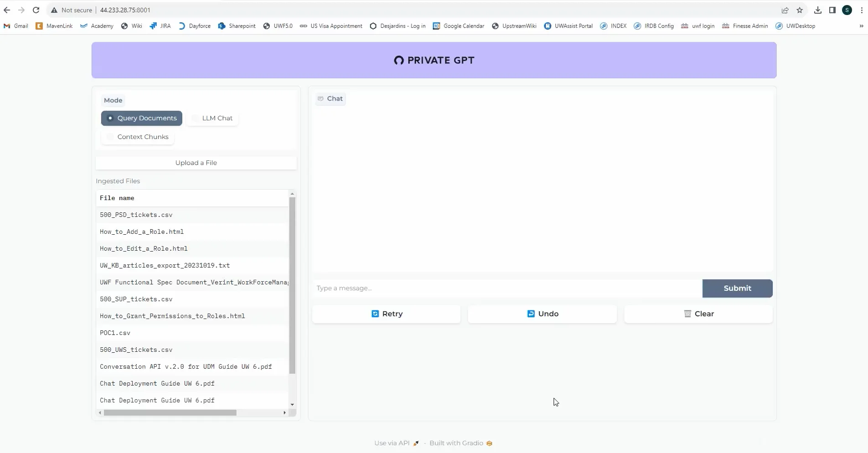Select the How_to_Add_a_Role.html file row
The image size is (868, 453).
click(x=192, y=232)
